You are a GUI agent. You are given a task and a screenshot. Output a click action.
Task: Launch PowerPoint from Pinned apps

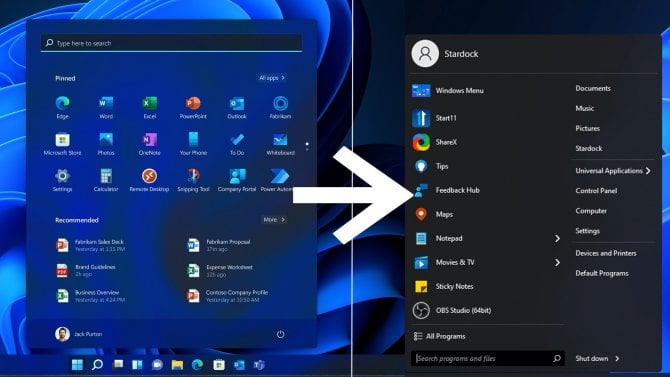[x=193, y=107]
